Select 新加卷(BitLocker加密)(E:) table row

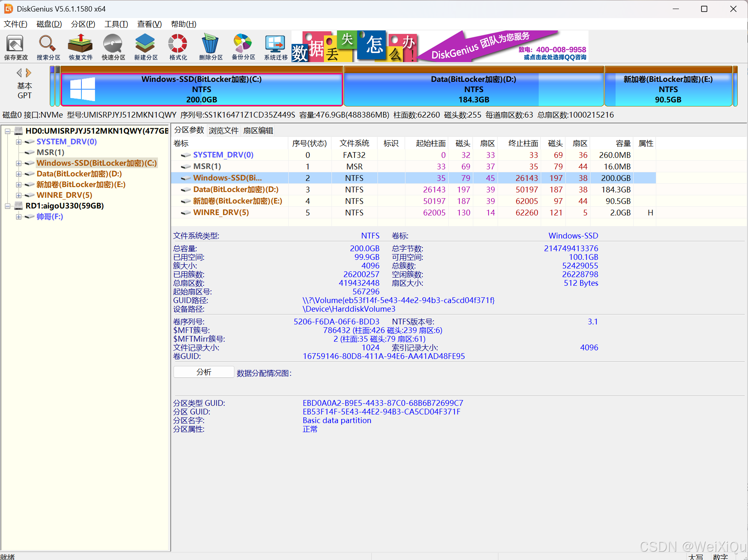[x=413, y=201]
